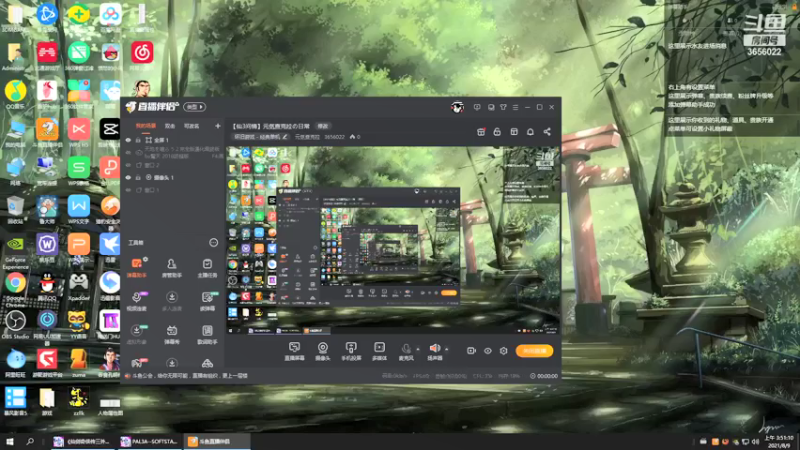This screenshot has width=800, height=450.
Task: Toggle the lock on 全屏 1 source
Action: [x=138, y=140]
